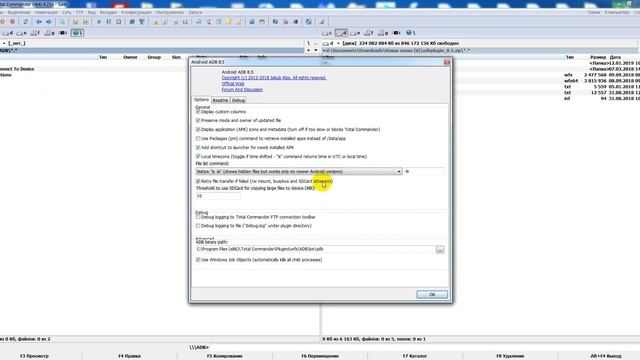Open the Конфигурация menu
The image size is (640, 360).
pyautogui.click(x=136, y=13)
